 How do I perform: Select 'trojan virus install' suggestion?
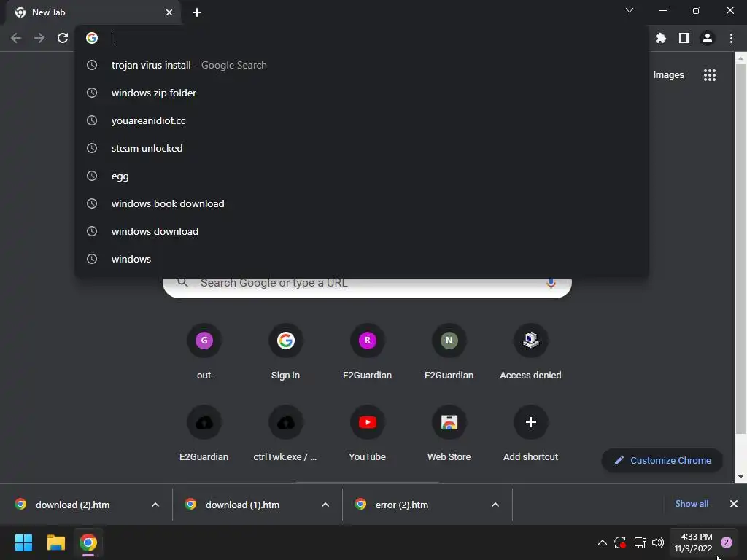(362, 65)
